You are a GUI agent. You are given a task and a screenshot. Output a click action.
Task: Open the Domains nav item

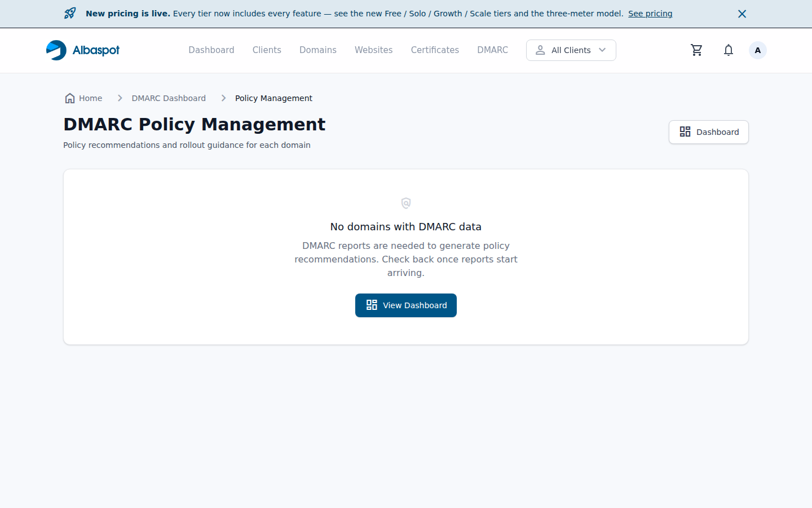tap(318, 50)
